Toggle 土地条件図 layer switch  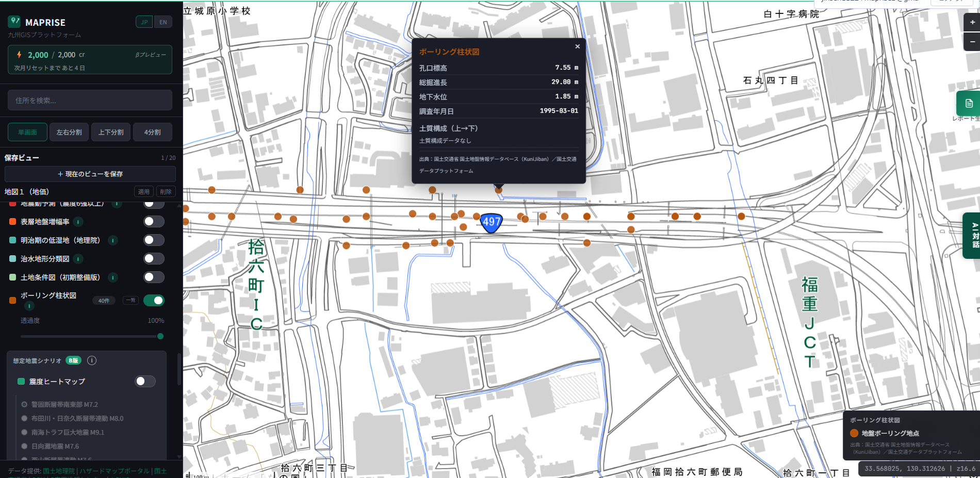pos(154,277)
